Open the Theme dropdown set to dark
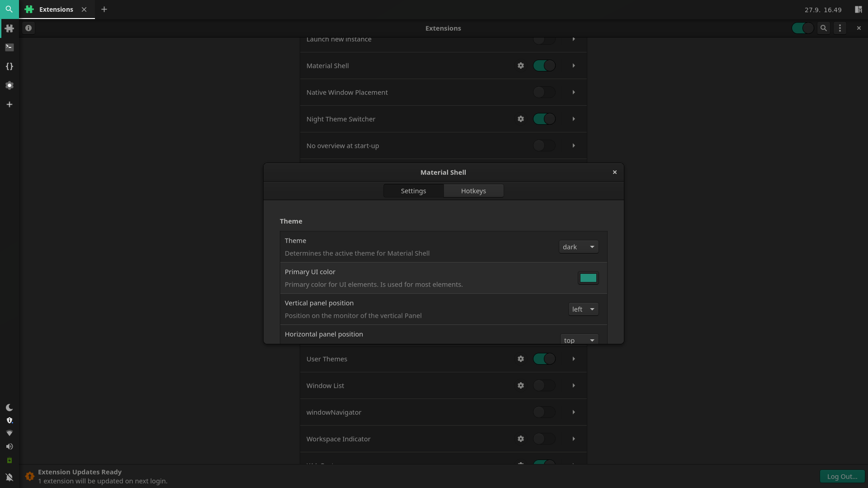This screenshot has width=868, height=488. click(x=579, y=247)
